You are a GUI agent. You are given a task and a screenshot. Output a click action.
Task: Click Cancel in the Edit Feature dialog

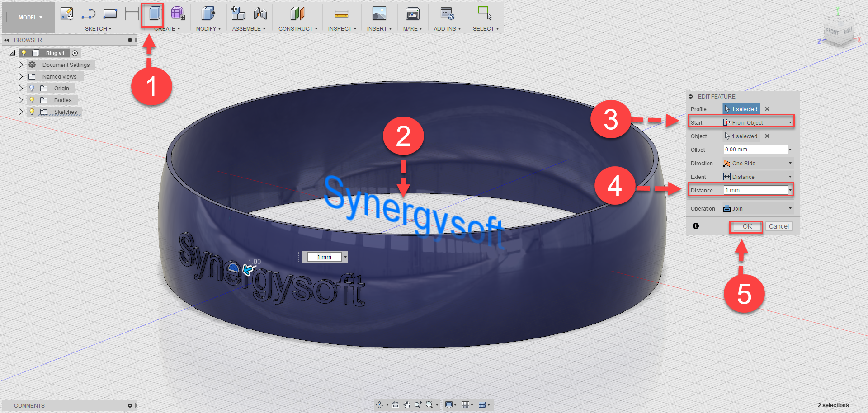click(x=778, y=226)
